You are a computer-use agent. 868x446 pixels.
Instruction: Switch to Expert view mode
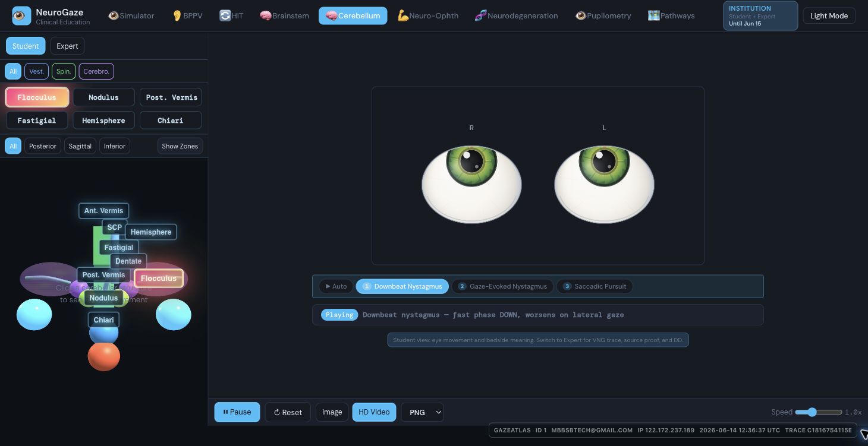pos(67,46)
